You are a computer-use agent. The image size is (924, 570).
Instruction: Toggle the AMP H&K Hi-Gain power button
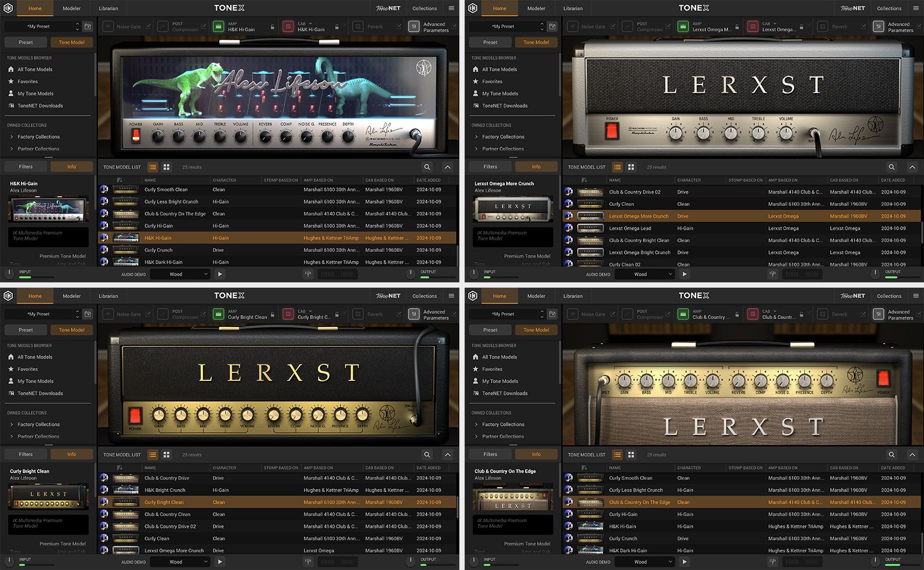(218, 27)
